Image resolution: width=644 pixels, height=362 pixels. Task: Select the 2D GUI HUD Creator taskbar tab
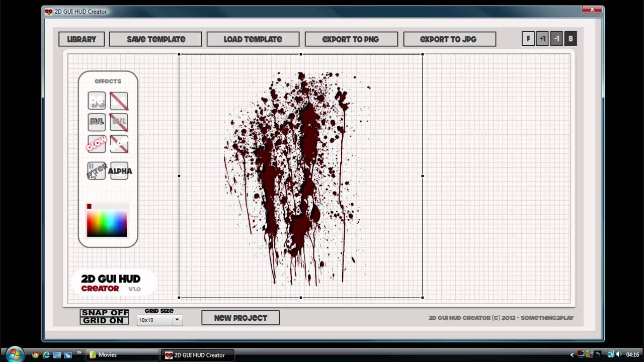point(197,354)
